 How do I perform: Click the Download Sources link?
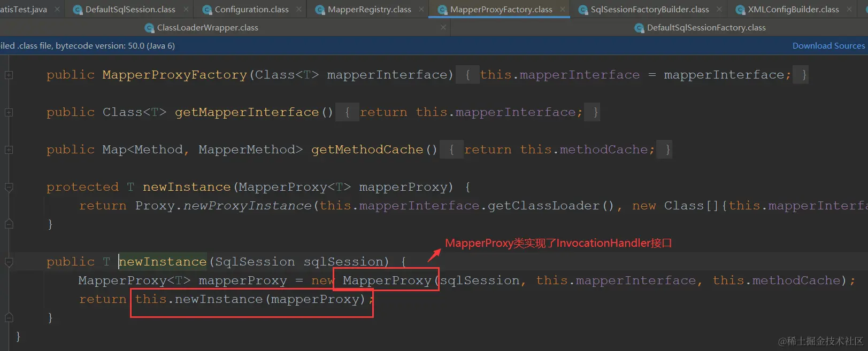[x=828, y=45]
